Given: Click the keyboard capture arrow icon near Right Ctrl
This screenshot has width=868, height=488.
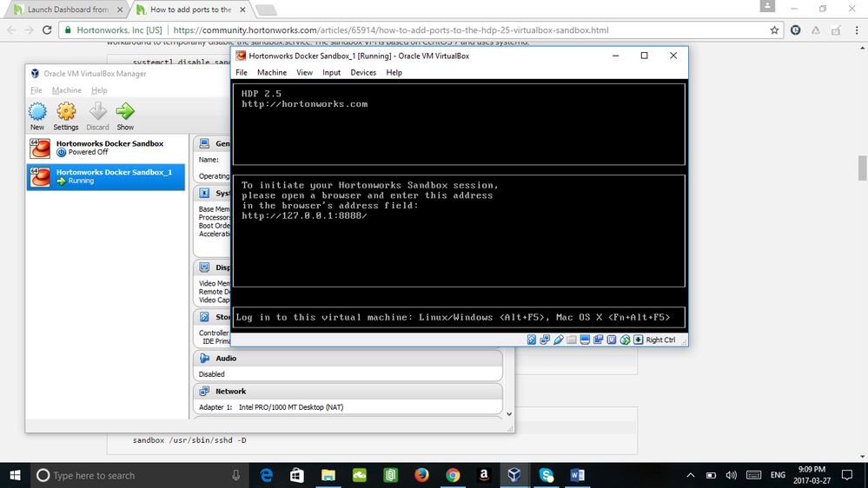Looking at the screenshot, I should [x=639, y=340].
